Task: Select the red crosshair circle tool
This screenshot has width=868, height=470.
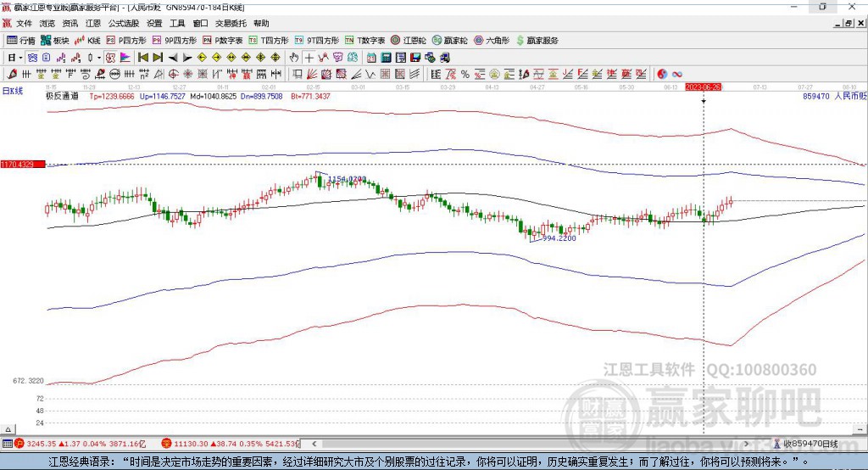Action: coord(173,75)
